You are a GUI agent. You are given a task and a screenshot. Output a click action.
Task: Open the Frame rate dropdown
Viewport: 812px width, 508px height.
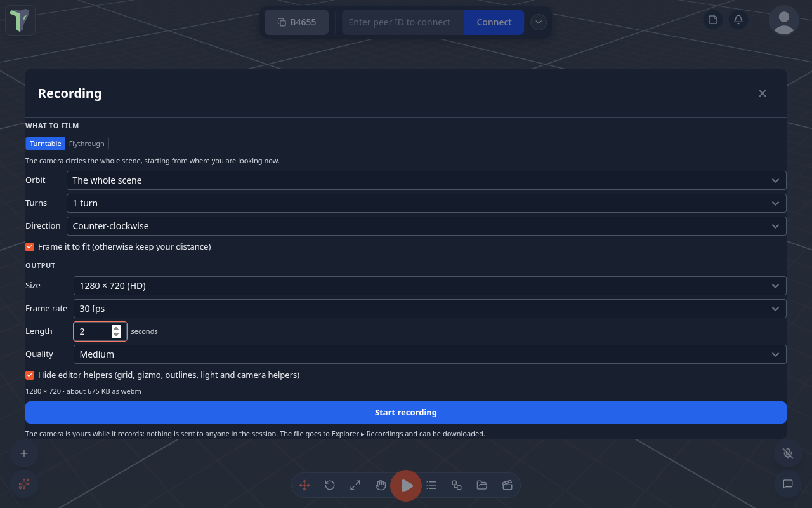tap(429, 309)
